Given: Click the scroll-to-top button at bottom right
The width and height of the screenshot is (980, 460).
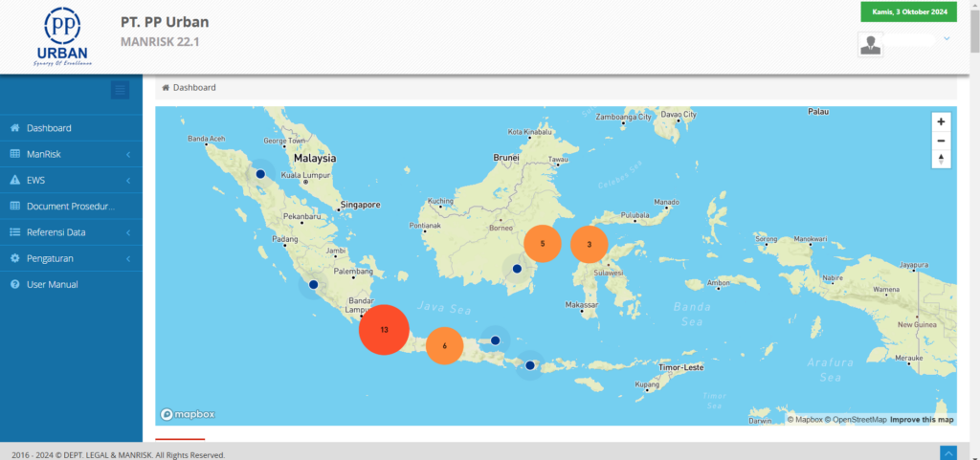Looking at the screenshot, I should coord(947,453).
